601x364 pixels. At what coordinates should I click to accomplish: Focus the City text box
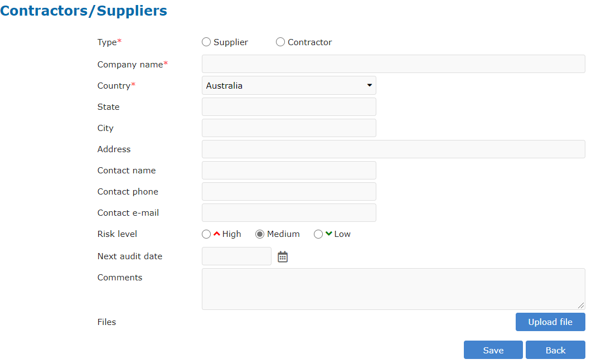288,128
